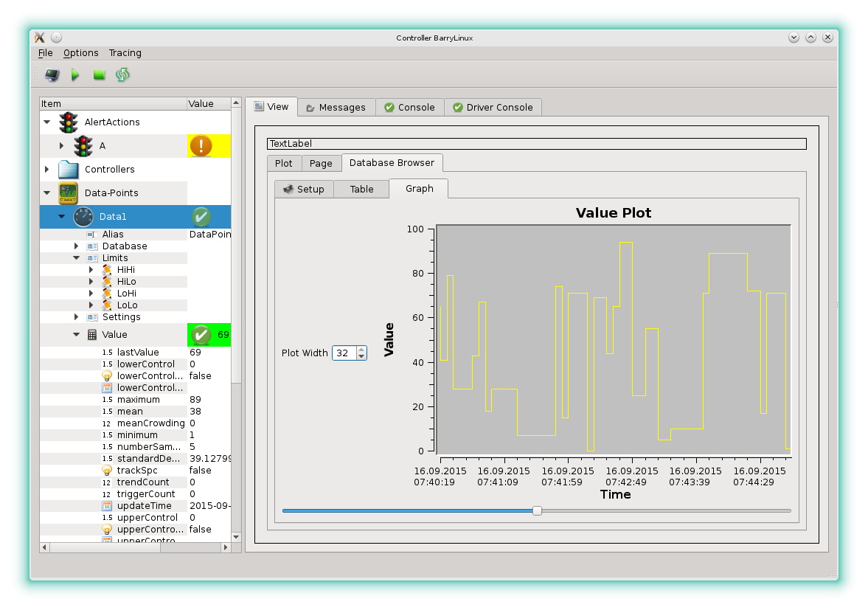Select the Graph sub-tab

pyautogui.click(x=419, y=189)
